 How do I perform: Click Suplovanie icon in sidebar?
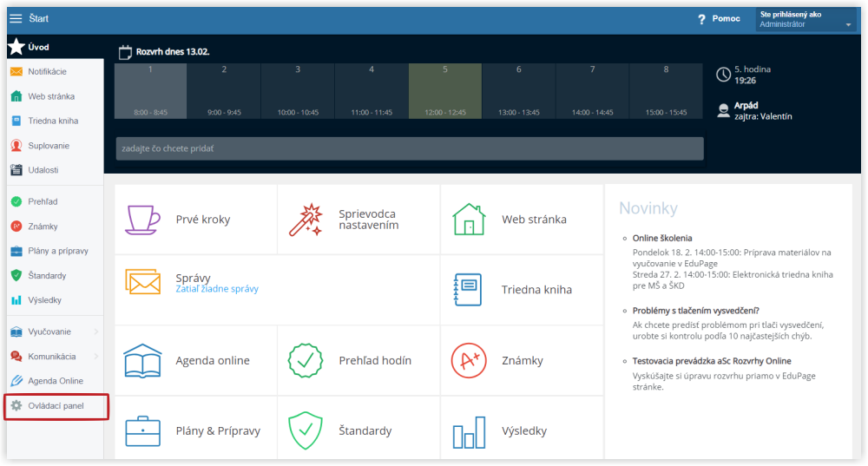point(16,146)
